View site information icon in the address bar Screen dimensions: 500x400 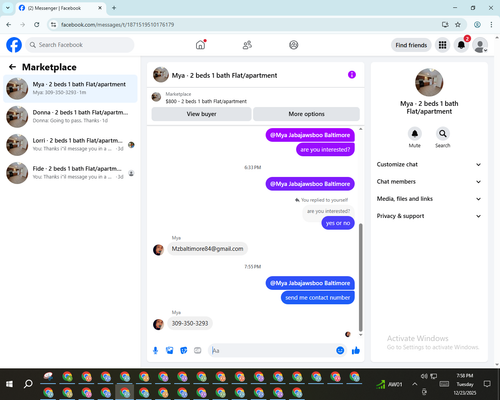(x=53, y=25)
